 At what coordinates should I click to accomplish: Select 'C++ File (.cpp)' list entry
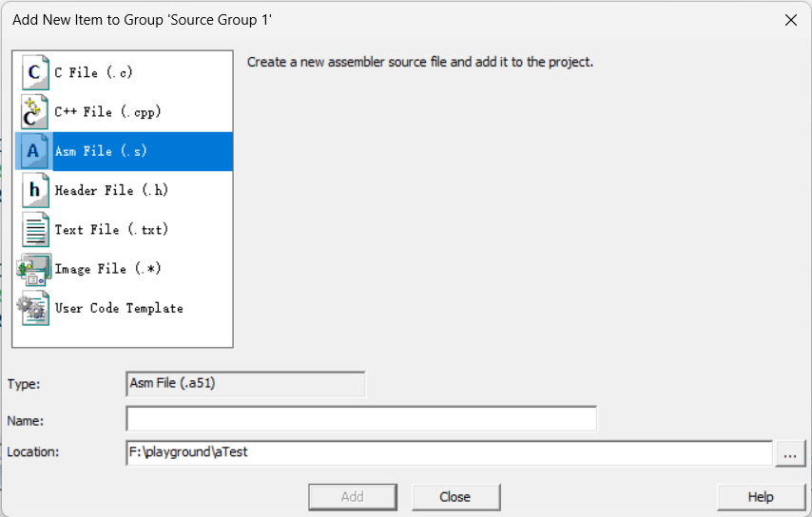point(107,112)
